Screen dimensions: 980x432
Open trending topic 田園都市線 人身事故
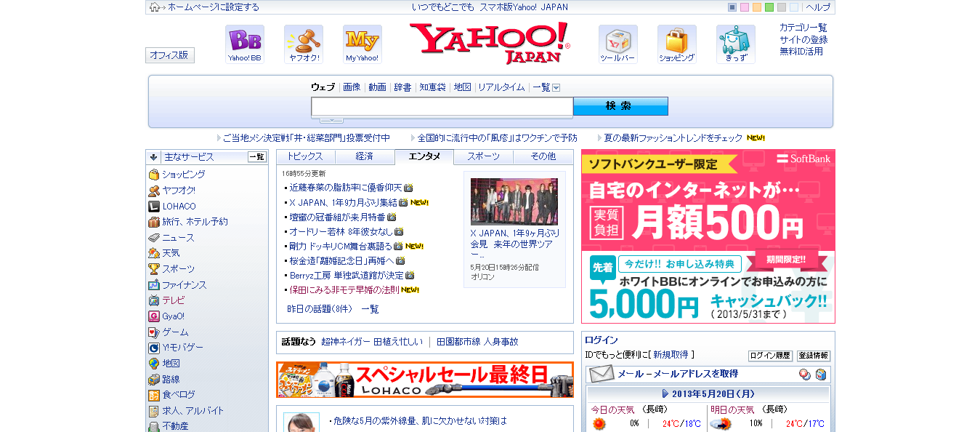[x=477, y=342]
